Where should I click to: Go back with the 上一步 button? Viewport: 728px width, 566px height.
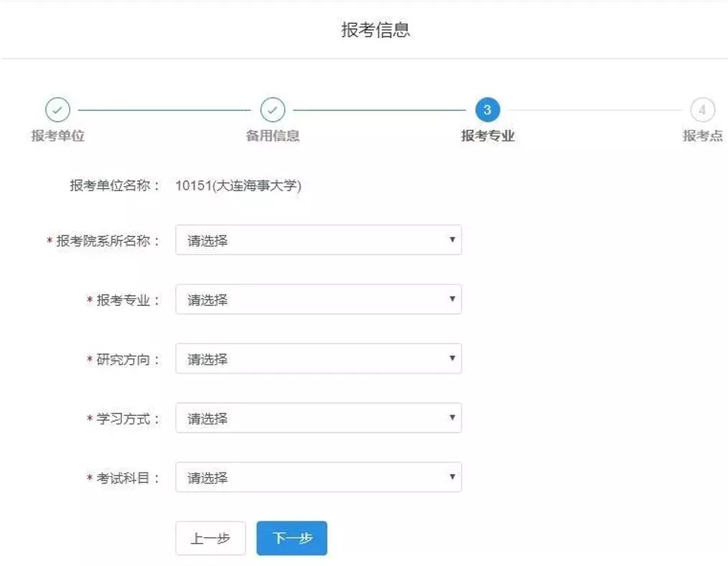(x=210, y=538)
